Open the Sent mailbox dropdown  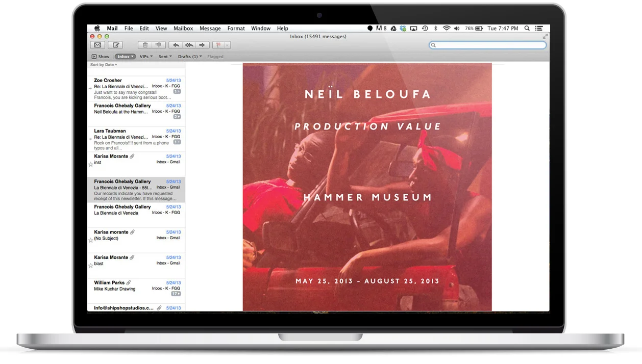tap(165, 57)
